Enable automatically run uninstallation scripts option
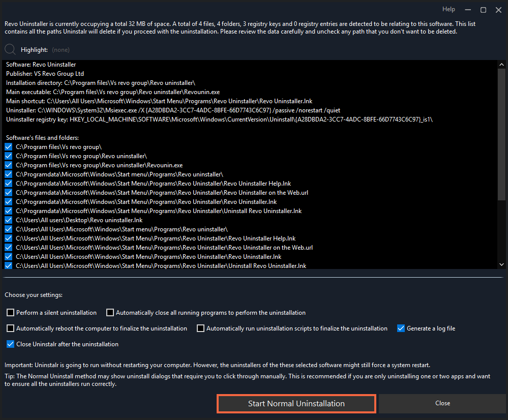 pos(200,328)
